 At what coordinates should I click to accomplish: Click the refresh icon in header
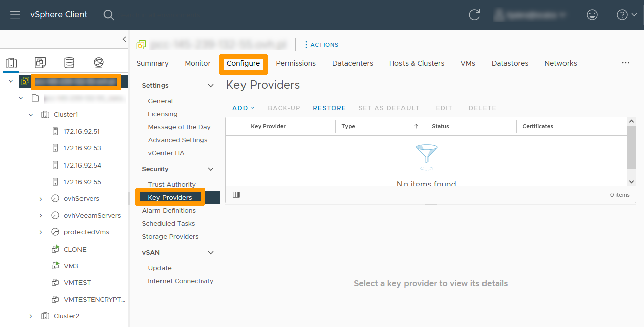[474, 15]
